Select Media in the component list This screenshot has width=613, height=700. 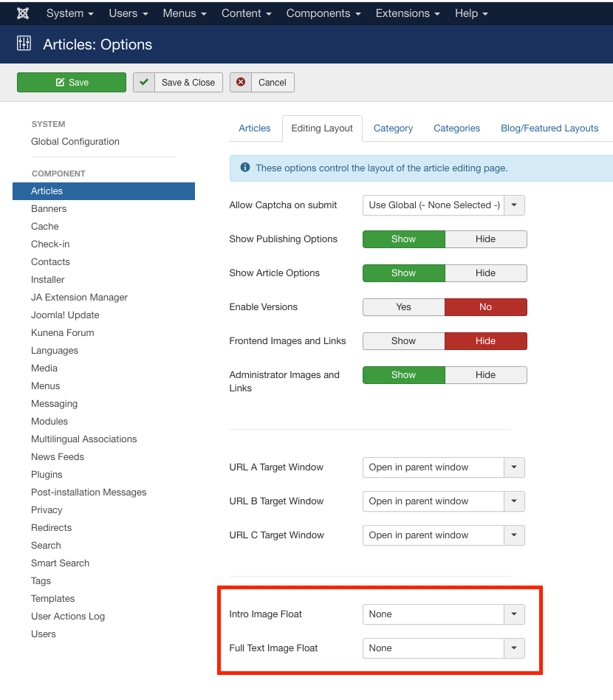pos(44,368)
